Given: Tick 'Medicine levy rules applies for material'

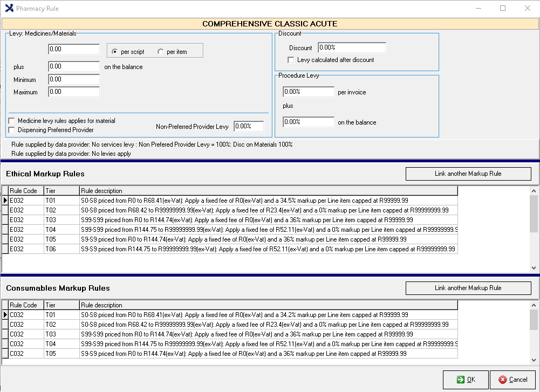Looking at the screenshot, I should coord(12,121).
